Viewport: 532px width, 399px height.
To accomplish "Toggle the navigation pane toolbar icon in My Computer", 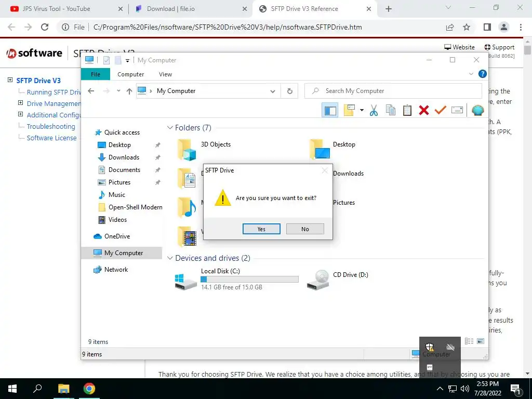I will pos(330,110).
